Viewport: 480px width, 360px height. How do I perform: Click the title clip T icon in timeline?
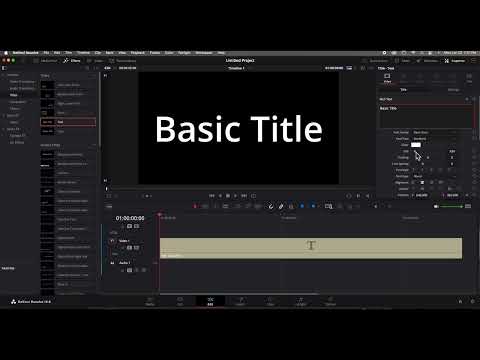[311, 246]
